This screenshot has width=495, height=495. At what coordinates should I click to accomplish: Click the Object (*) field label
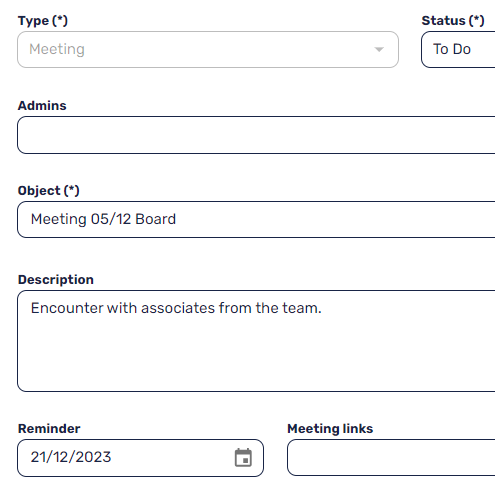click(x=48, y=191)
